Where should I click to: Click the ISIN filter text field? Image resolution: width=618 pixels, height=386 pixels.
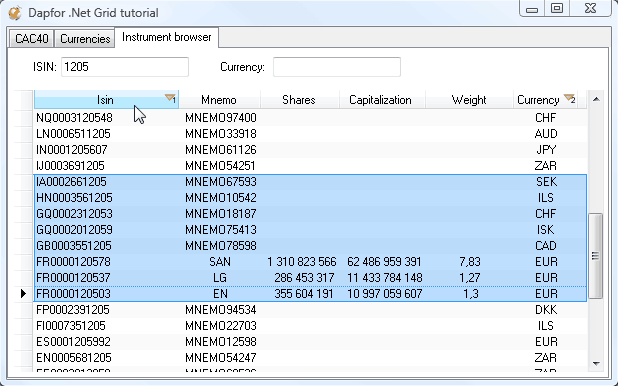(125, 67)
